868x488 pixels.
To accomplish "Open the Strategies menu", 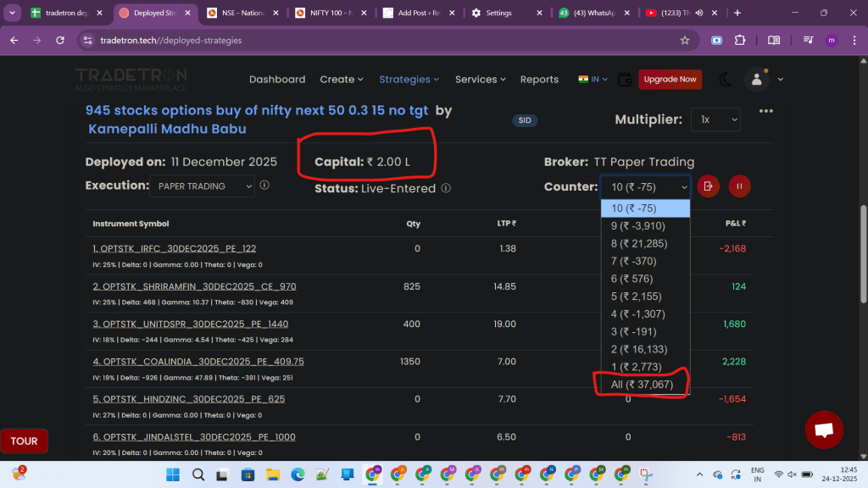I will pos(409,80).
